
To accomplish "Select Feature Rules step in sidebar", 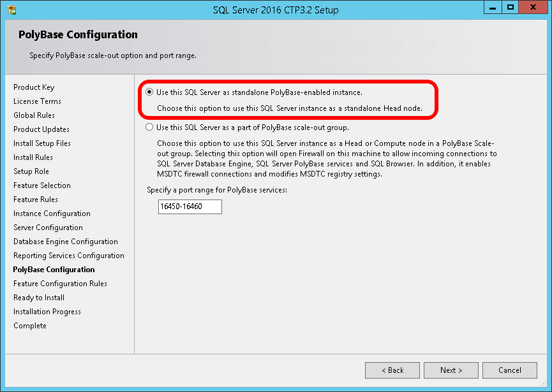I will point(36,200).
